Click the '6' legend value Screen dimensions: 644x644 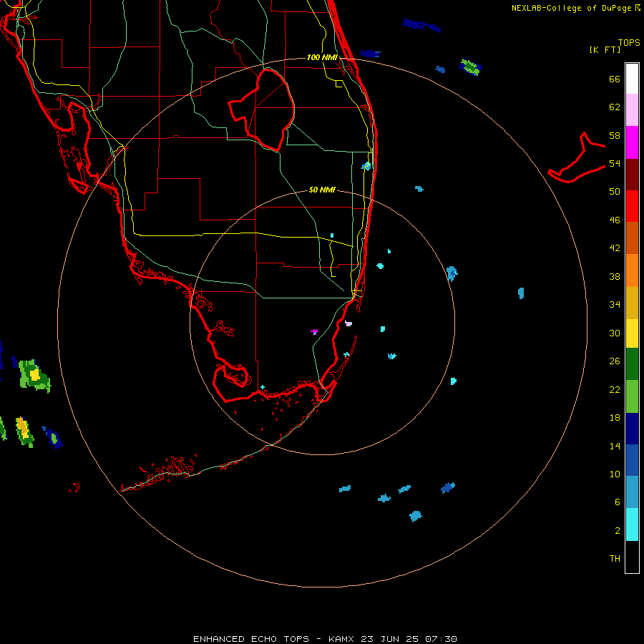618,502
